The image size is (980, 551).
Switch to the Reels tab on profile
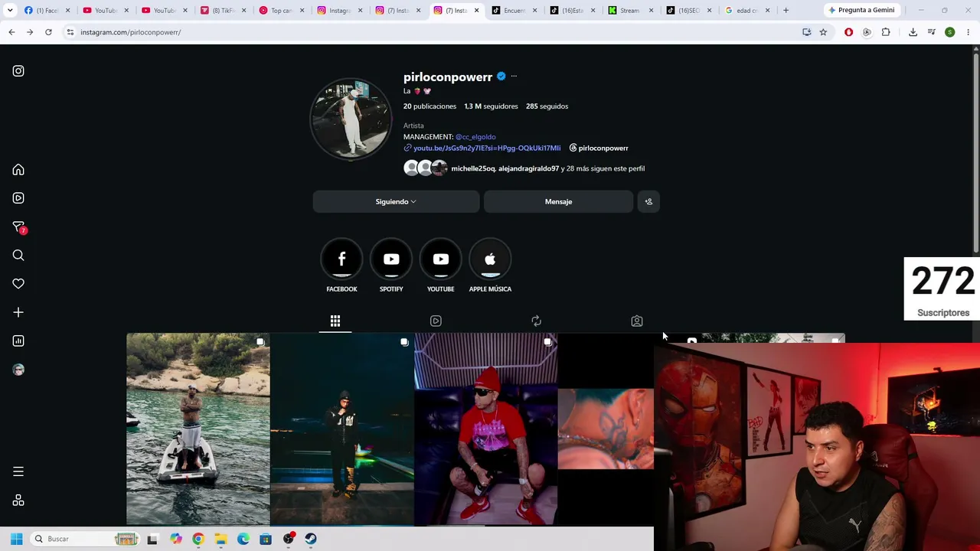point(436,321)
